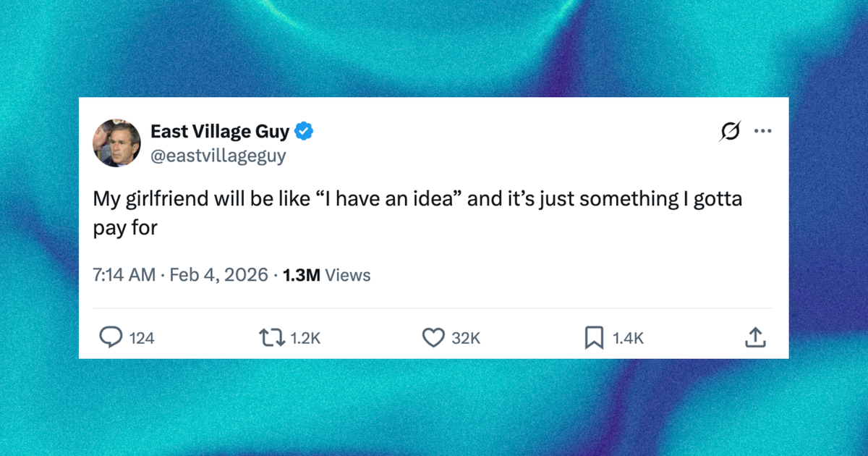Open Grok analysis for this tweet
The width and height of the screenshot is (868, 456).
tap(731, 131)
